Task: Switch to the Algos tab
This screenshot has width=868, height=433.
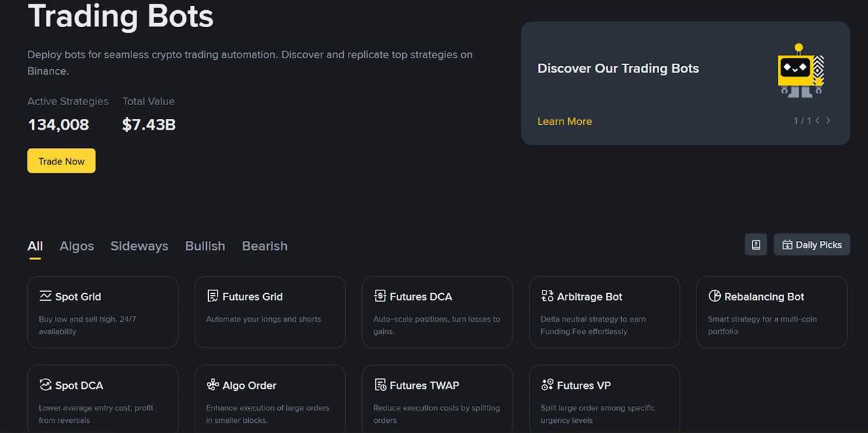Action: (x=76, y=246)
